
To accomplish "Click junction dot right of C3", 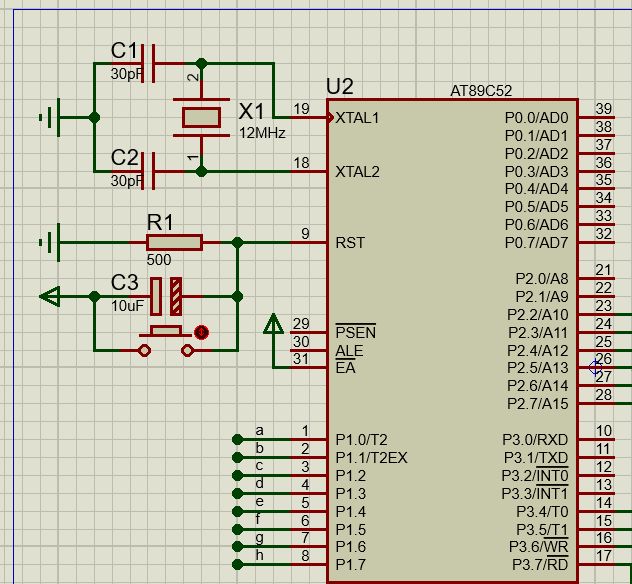I will pyautogui.click(x=237, y=297).
